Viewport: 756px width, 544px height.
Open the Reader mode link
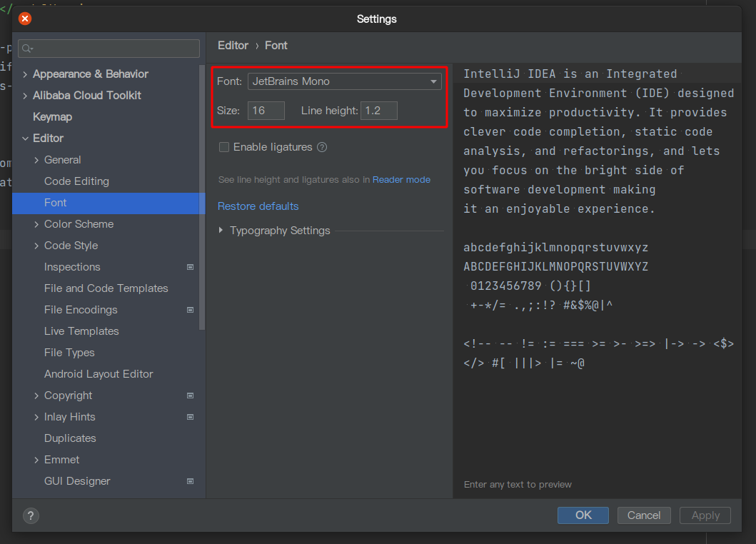[401, 180]
